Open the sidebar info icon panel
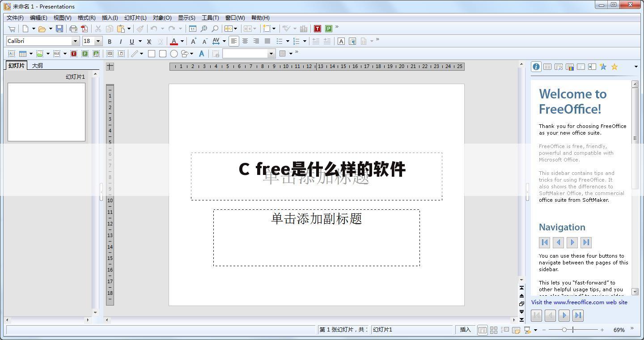This screenshot has height=340, width=644. coord(536,67)
